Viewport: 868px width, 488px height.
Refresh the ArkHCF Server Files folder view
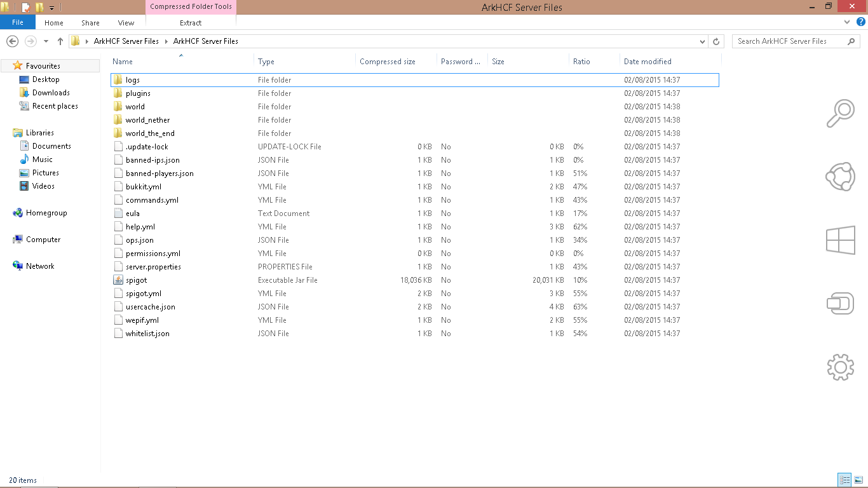[716, 41]
